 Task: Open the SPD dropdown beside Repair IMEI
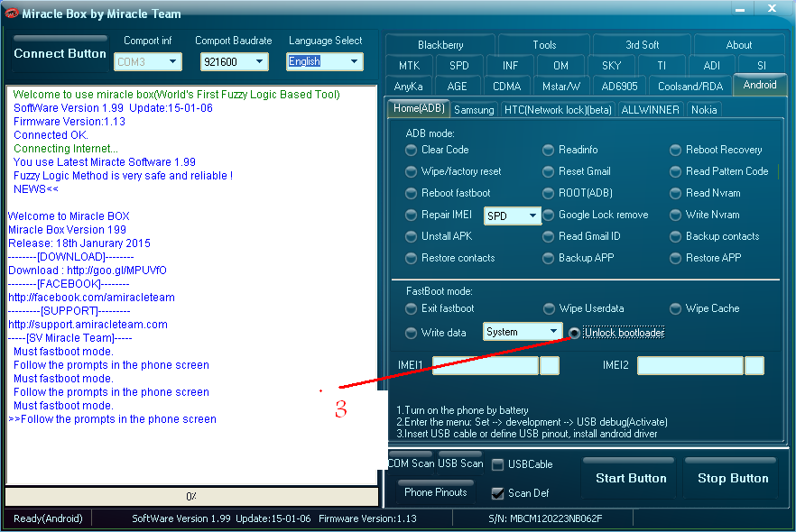(x=512, y=216)
